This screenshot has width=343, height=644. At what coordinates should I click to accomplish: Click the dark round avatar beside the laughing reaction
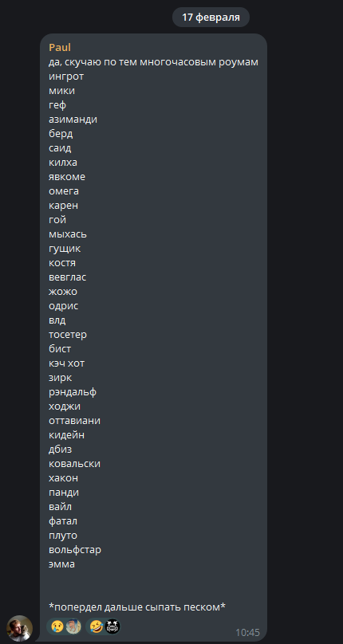pos(112,626)
